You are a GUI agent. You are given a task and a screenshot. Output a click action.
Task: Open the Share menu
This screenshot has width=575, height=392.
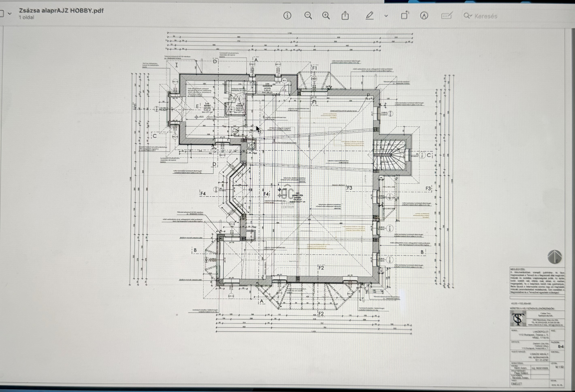pos(345,16)
